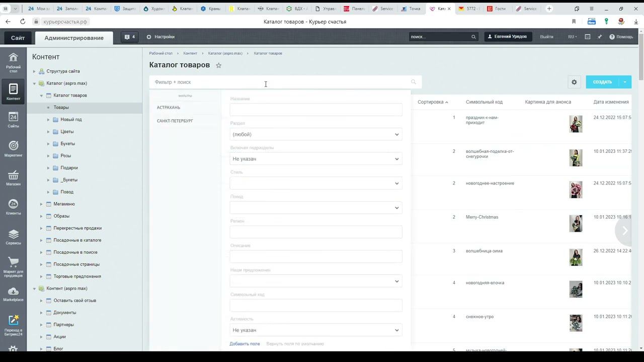Go to Рабочий стол breadcrumb
This screenshot has height=362, width=644.
point(161,53)
